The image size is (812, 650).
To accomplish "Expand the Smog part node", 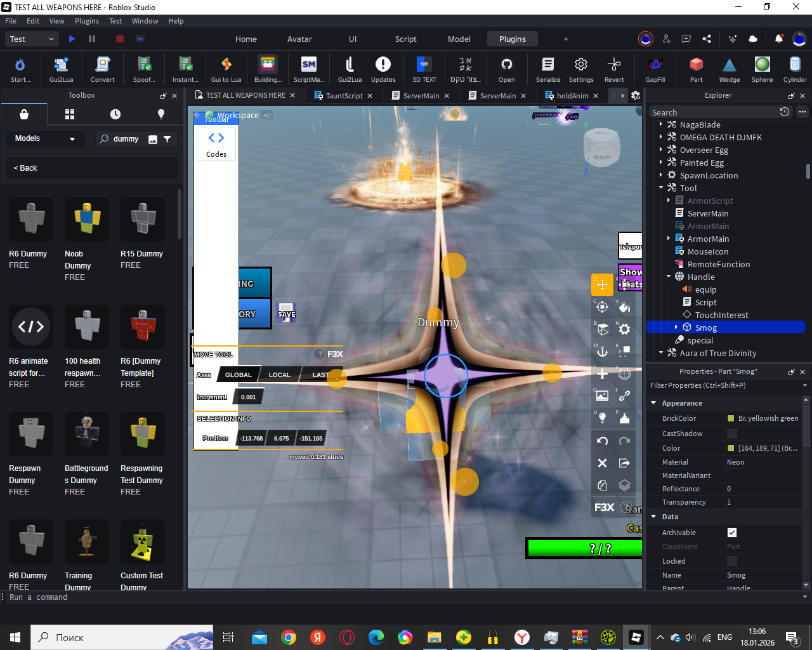I will (x=676, y=328).
